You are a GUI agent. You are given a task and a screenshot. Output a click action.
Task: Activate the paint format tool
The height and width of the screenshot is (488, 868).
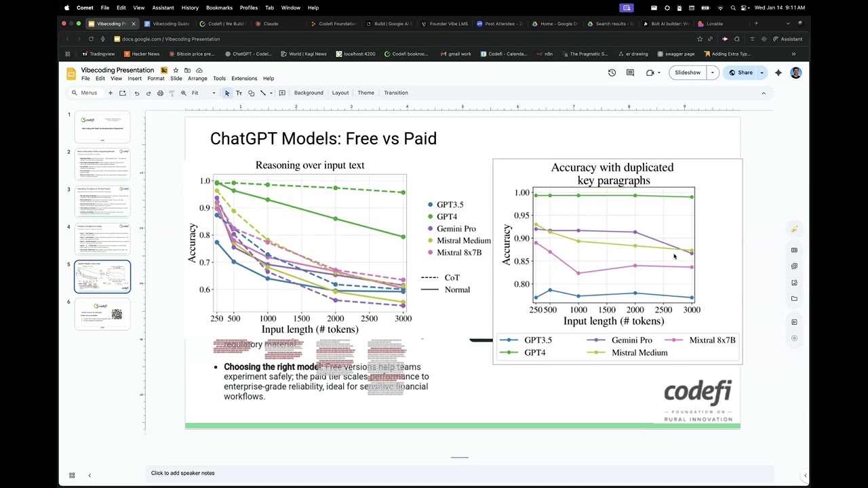(x=172, y=93)
